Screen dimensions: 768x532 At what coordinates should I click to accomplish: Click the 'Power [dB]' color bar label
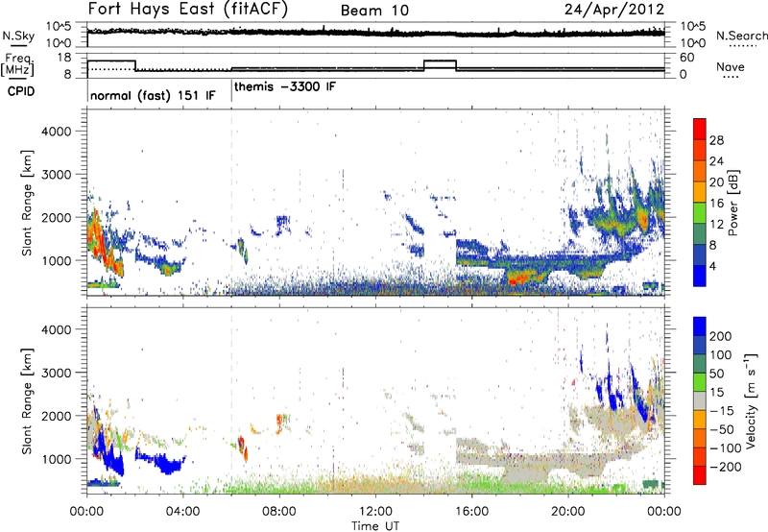pos(732,203)
